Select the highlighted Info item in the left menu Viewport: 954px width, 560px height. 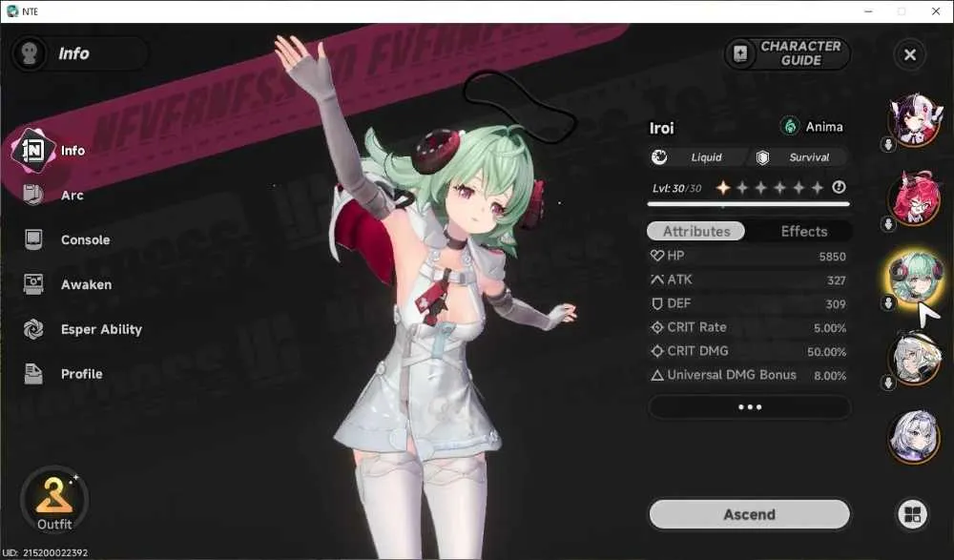pos(49,151)
